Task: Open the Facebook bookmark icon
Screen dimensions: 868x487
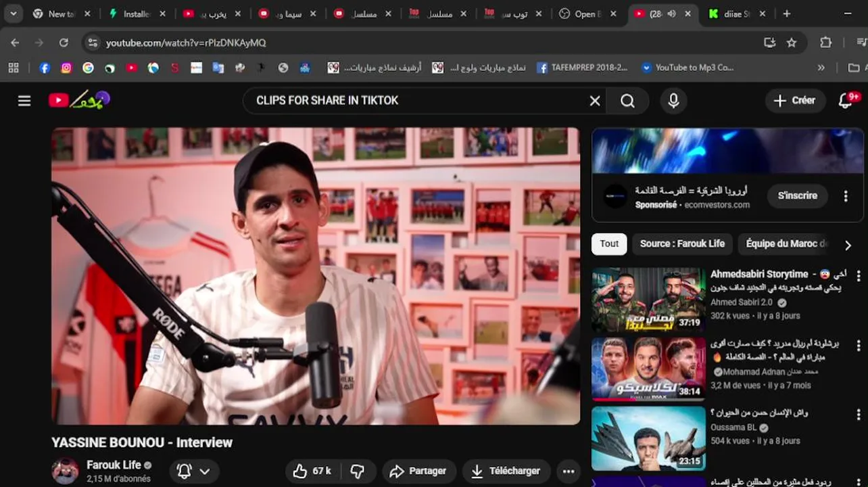Action: (45, 68)
